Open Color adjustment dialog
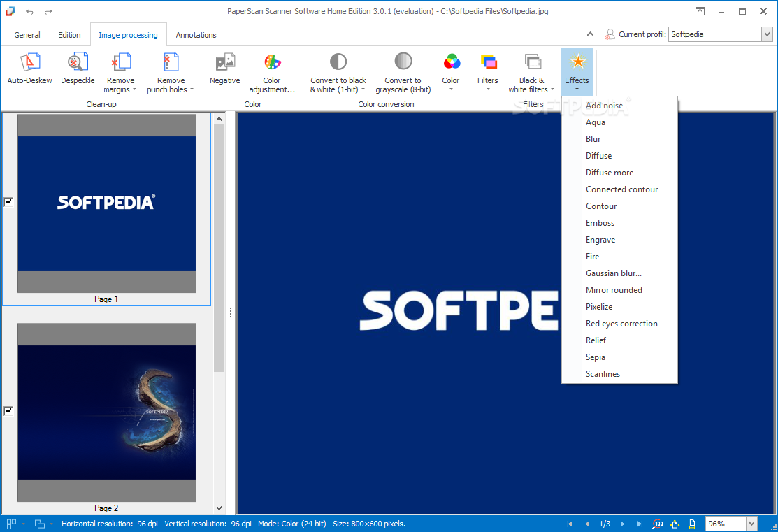This screenshot has height=532, width=778. (x=272, y=73)
